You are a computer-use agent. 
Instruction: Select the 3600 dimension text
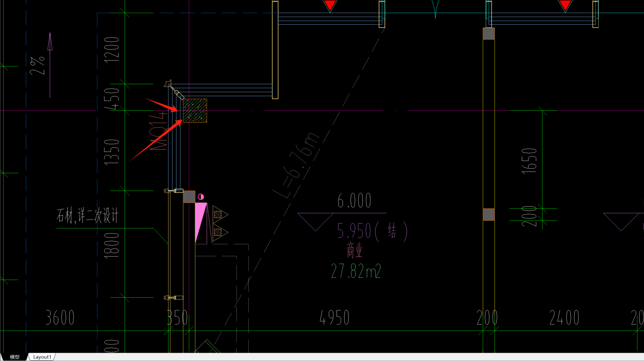(x=60, y=318)
